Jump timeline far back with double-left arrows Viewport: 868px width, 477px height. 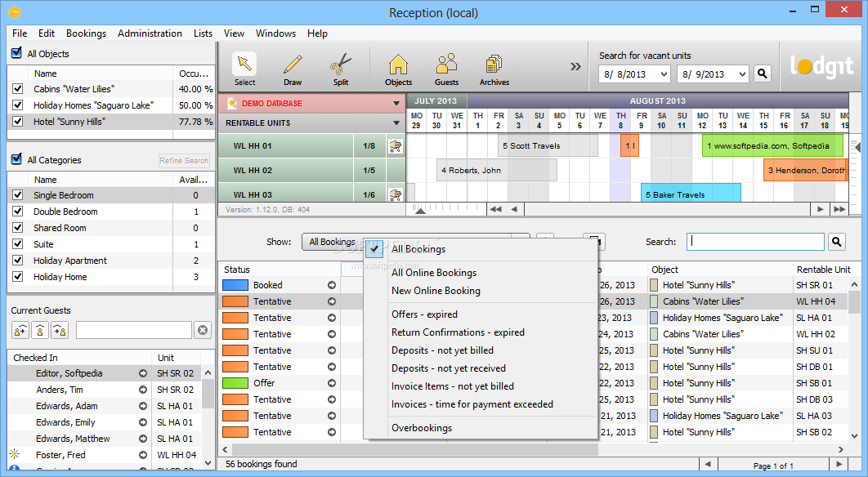point(495,209)
